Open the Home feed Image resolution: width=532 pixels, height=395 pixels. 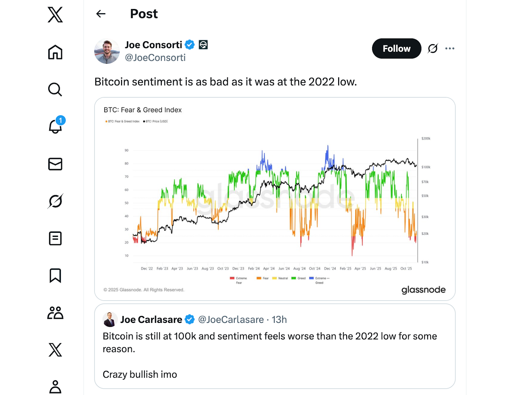coord(55,52)
